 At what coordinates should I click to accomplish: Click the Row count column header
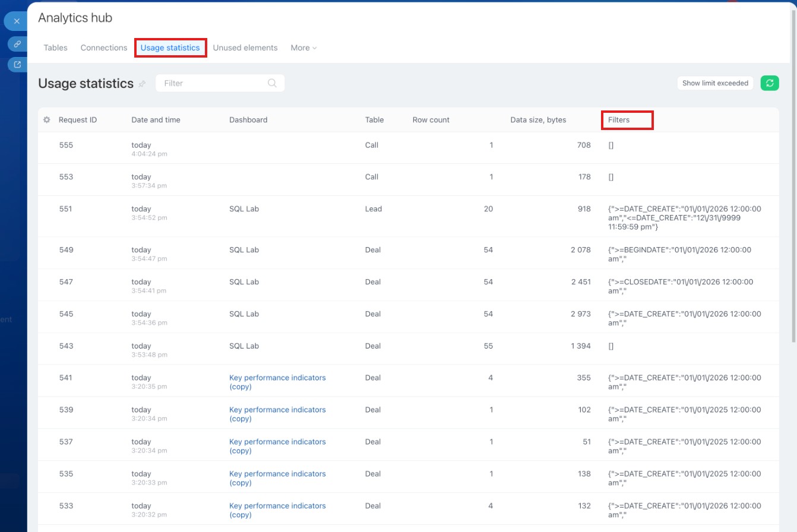point(431,120)
